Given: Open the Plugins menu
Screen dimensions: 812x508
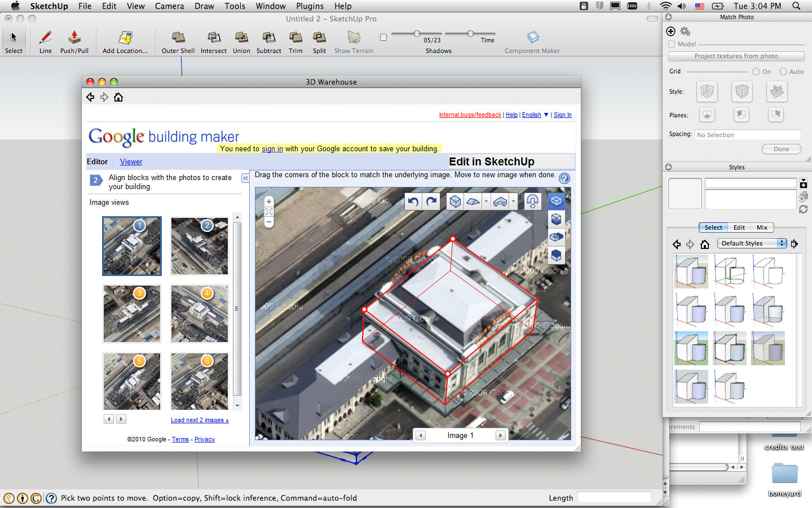Looking at the screenshot, I should 310,6.
